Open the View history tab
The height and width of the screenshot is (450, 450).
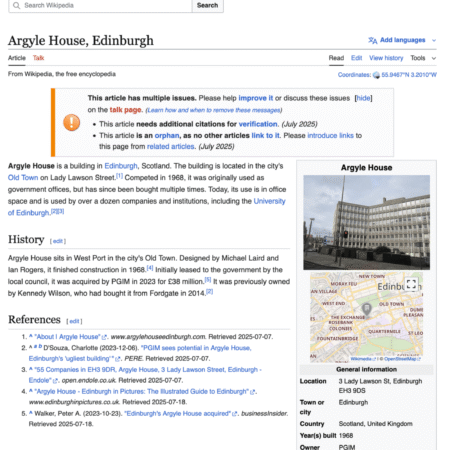coord(386,58)
